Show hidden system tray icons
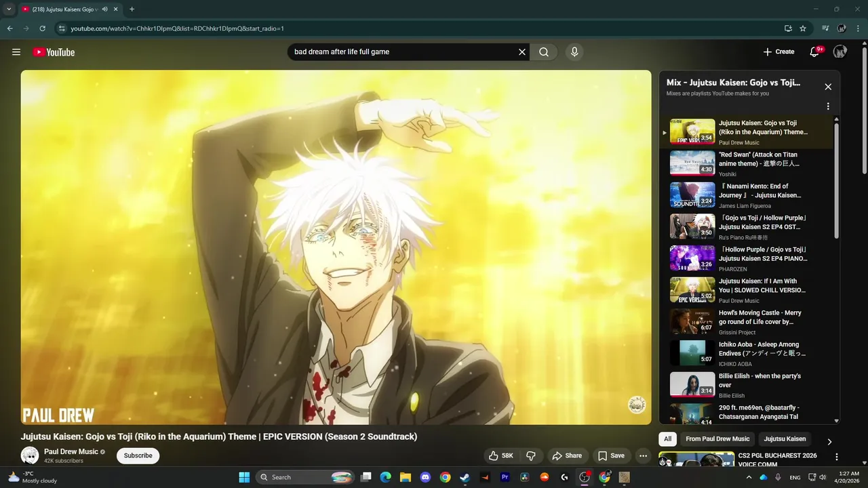868x488 pixels. [749, 477]
